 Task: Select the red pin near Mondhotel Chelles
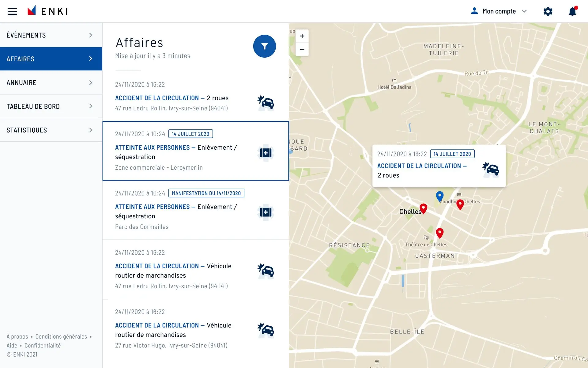pyautogui.click(x=460, y=205)
